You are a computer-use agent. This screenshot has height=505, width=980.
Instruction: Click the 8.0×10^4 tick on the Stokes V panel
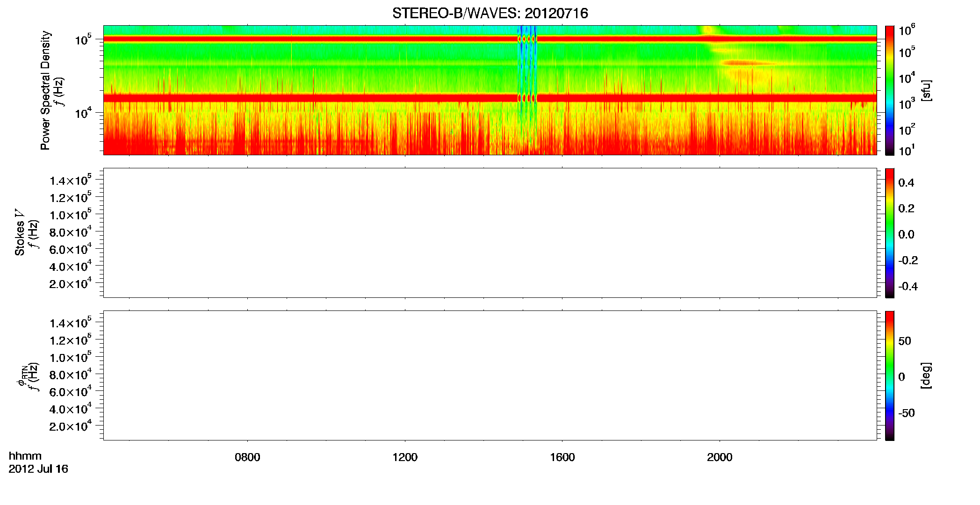click(x=71, y=232)
